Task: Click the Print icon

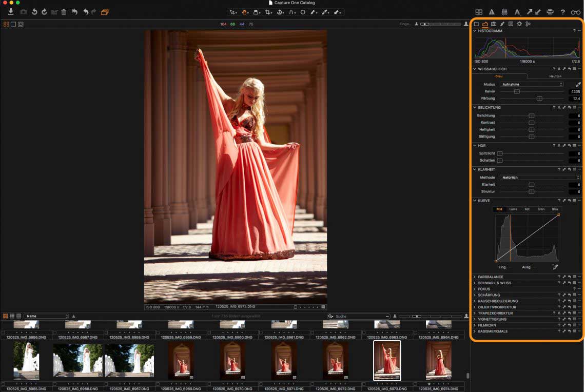Action: tap(550, 12)
